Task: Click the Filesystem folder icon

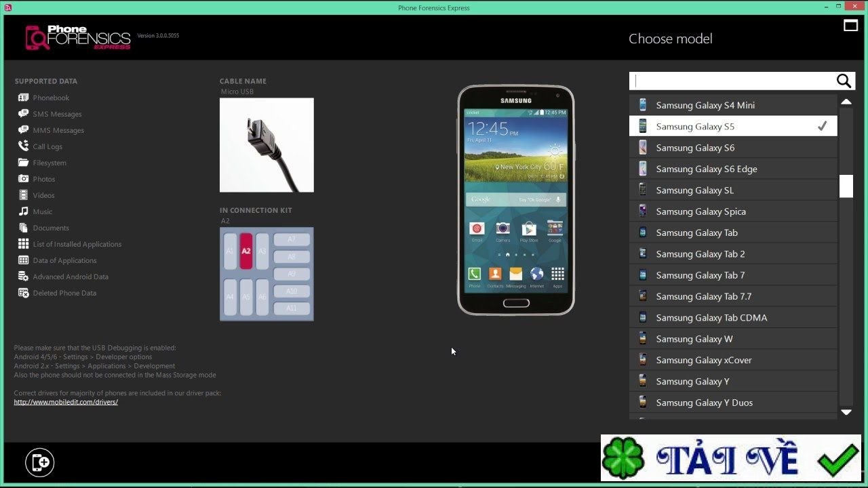Action: [23, 163]
